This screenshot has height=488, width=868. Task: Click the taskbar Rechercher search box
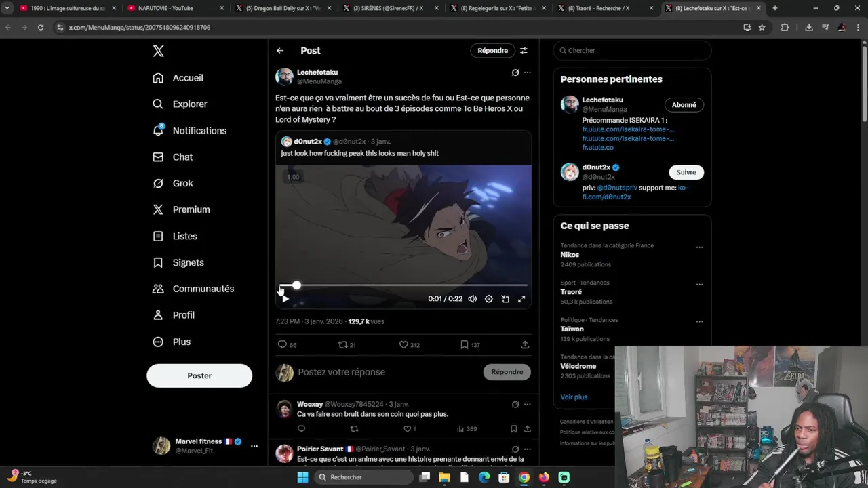pyautogui.click(x=365, y=477)
